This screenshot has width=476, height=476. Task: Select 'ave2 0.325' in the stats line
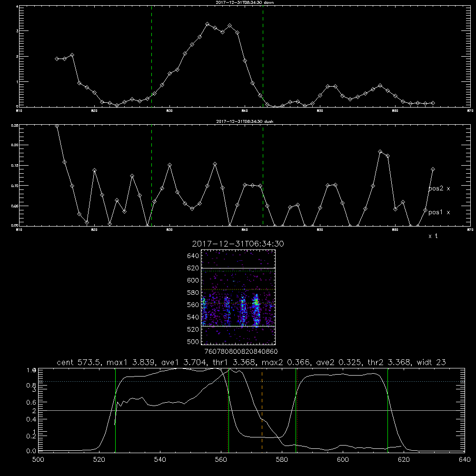338,362
